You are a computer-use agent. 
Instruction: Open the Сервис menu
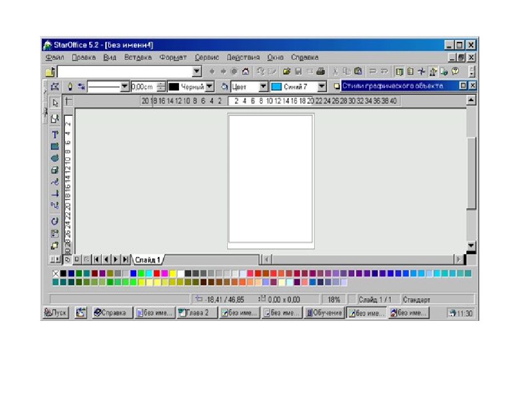click(207, 57)
